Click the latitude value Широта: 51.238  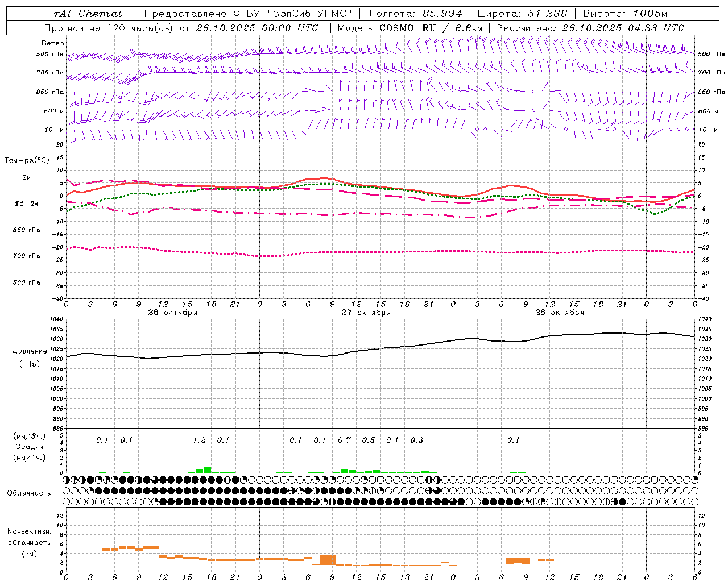522,14
